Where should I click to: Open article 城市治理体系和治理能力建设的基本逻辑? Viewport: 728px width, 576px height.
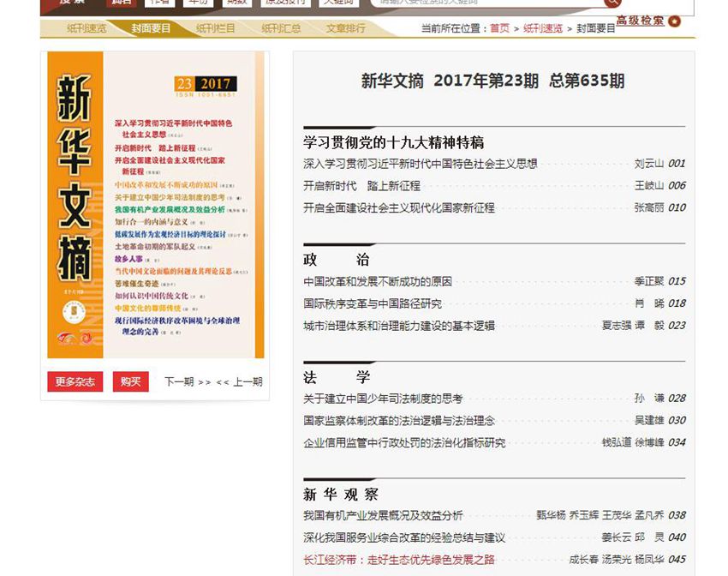click(399, 326)
